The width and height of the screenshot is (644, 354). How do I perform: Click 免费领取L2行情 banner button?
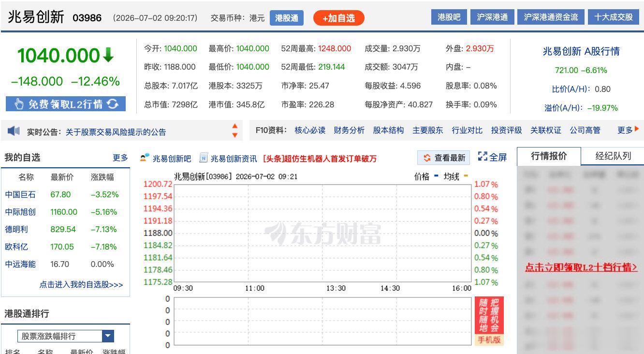coord(66,103)
